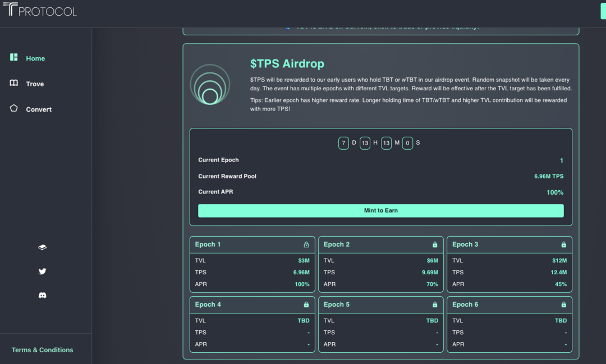
Task: Click the Trove book icon
Action: [x=14, y=83]
